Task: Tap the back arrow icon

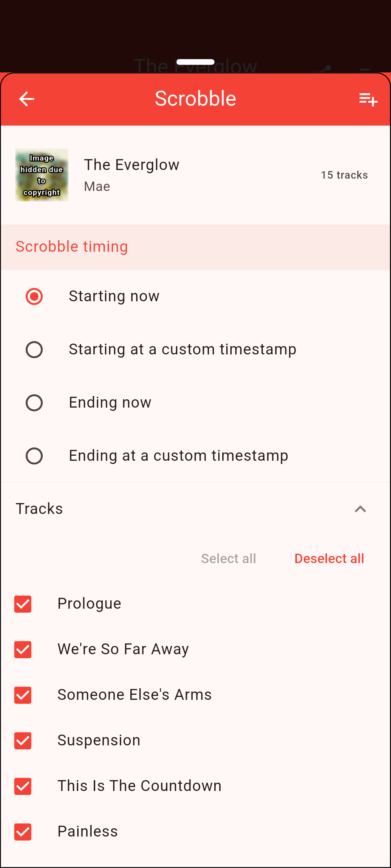Action: point(26,99)
